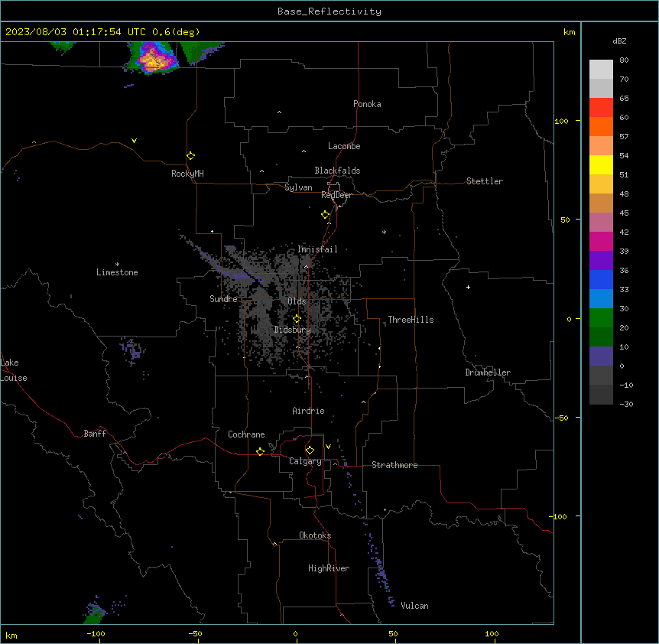Click the Banff label
This screenshot has height=644, width=659.
click(x=95, y=434)
